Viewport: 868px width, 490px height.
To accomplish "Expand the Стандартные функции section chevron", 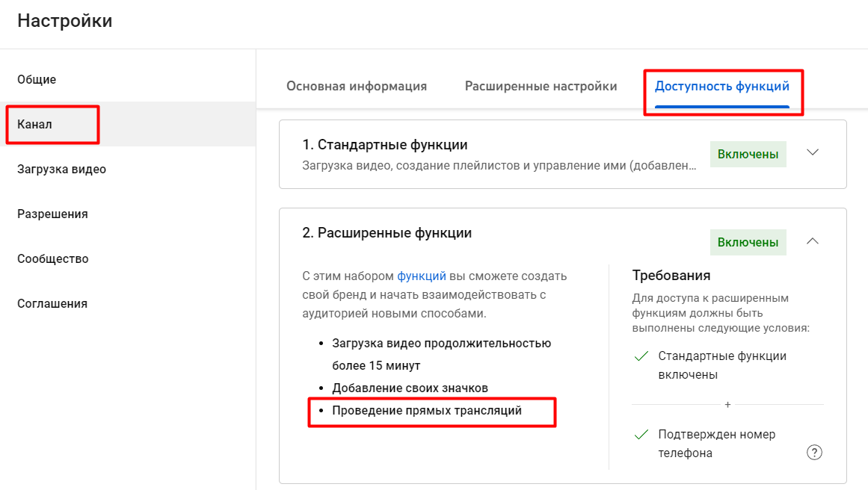I will point(813,153).
